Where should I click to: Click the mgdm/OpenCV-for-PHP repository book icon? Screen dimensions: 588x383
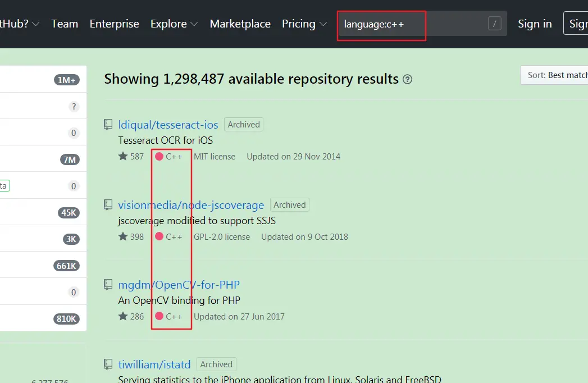[x=108, y=285]
